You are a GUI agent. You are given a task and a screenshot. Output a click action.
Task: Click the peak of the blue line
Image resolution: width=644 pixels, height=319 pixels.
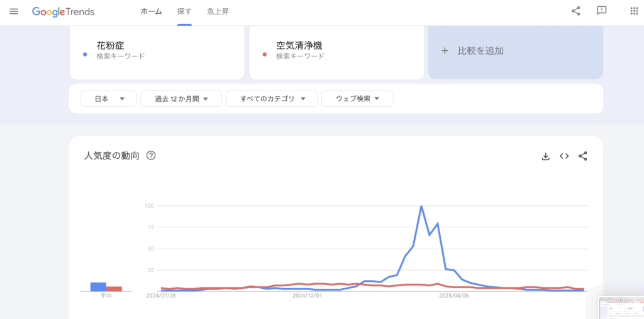pos(421,206)
